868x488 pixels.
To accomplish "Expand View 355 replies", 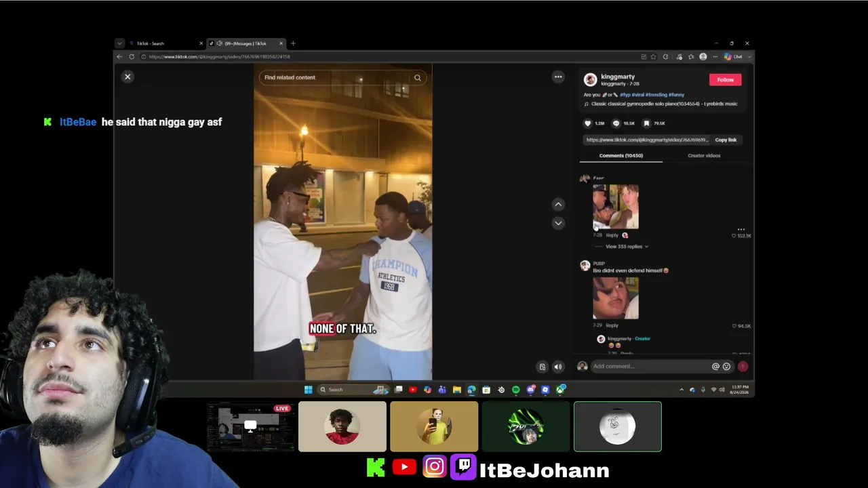I will click(627, 247).
